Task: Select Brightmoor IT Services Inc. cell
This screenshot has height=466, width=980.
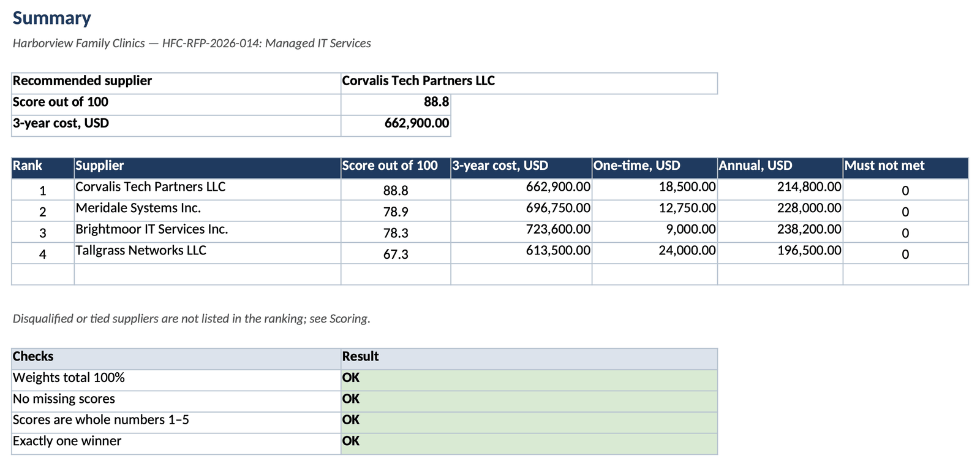Action: (x=208, y=232)
